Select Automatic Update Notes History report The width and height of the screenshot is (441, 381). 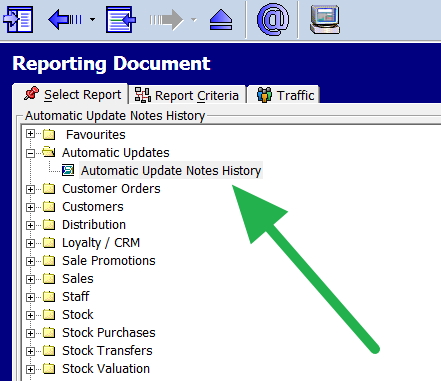pyautogui.click(x=171, y=170)
